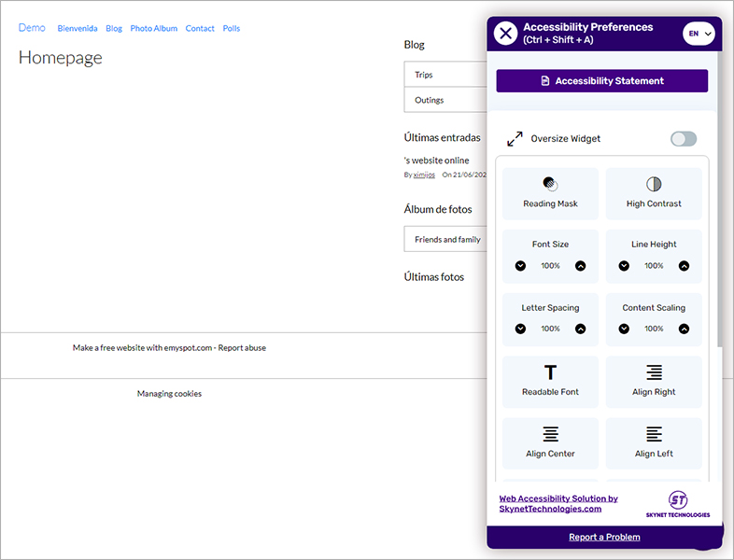Click Report a Problem link
The height and width of the screenshot is (560, 734).
click(604, 537)
